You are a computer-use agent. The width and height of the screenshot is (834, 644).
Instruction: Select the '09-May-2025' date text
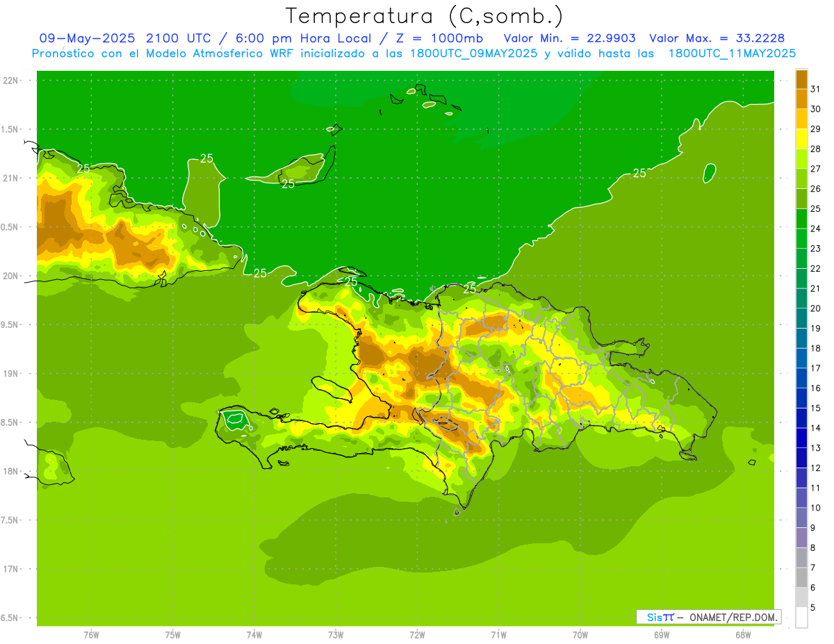86,38
